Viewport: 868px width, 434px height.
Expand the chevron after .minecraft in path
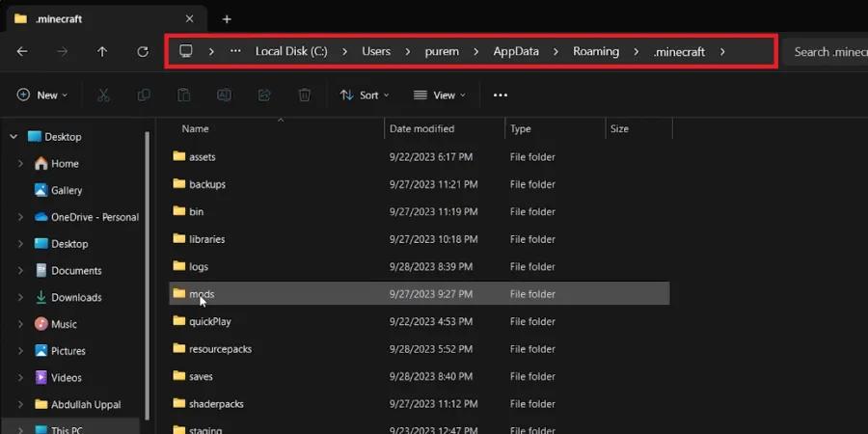[x=722, y=51]
